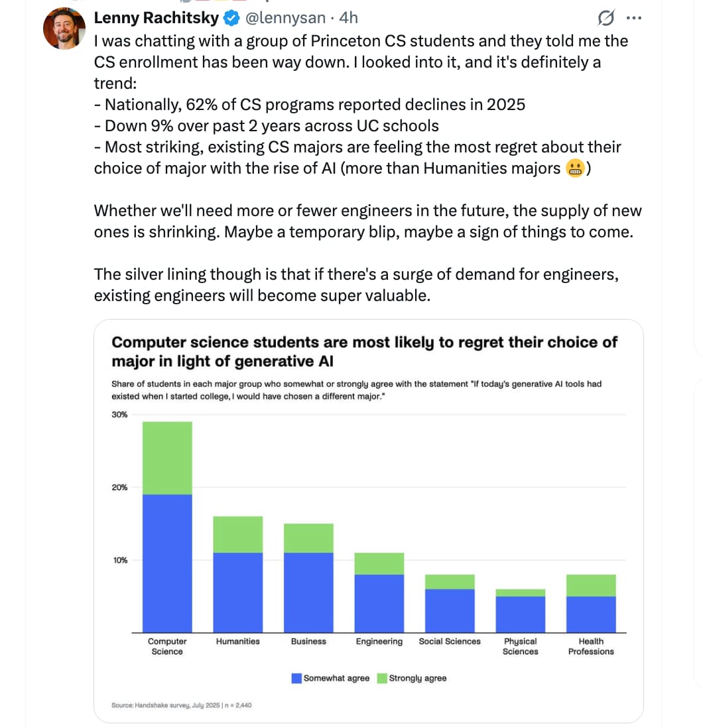Image resolution: width=703 pixels, height=728 pixels.
Task: Select the Business bar in chart
Action: point(308,577)
